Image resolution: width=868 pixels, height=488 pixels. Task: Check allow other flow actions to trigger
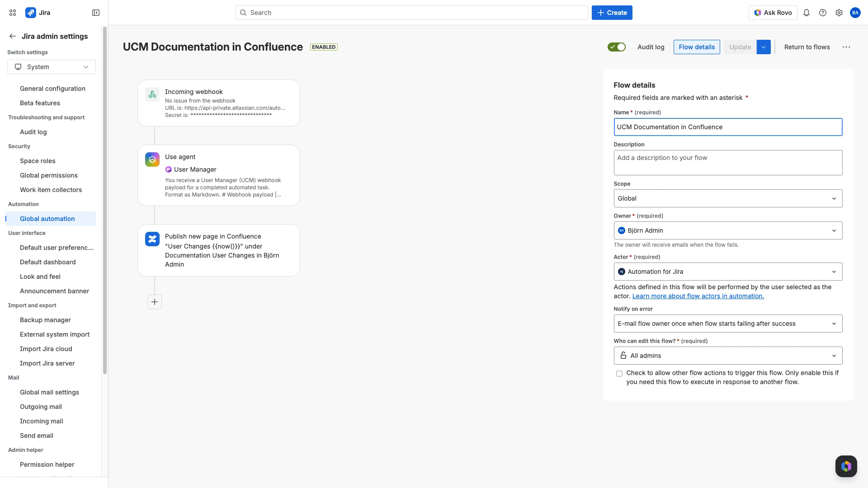pos(619,374)
